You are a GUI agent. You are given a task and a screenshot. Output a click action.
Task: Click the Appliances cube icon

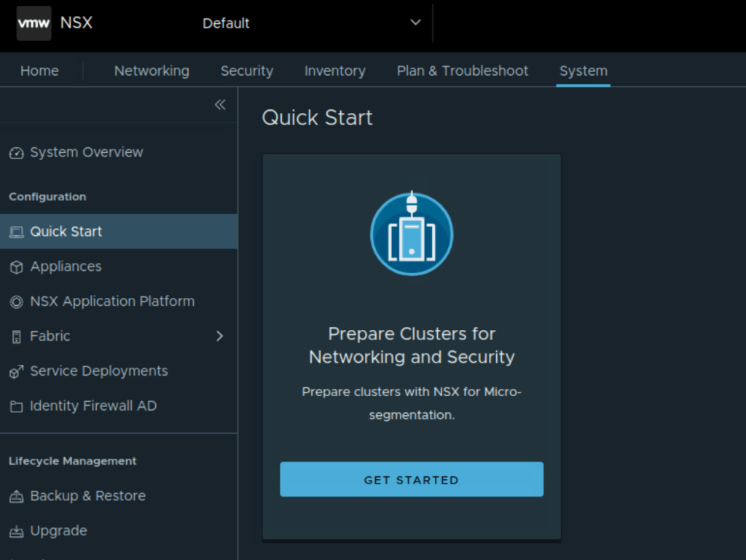pyautogui.click(x=16, y=267)
